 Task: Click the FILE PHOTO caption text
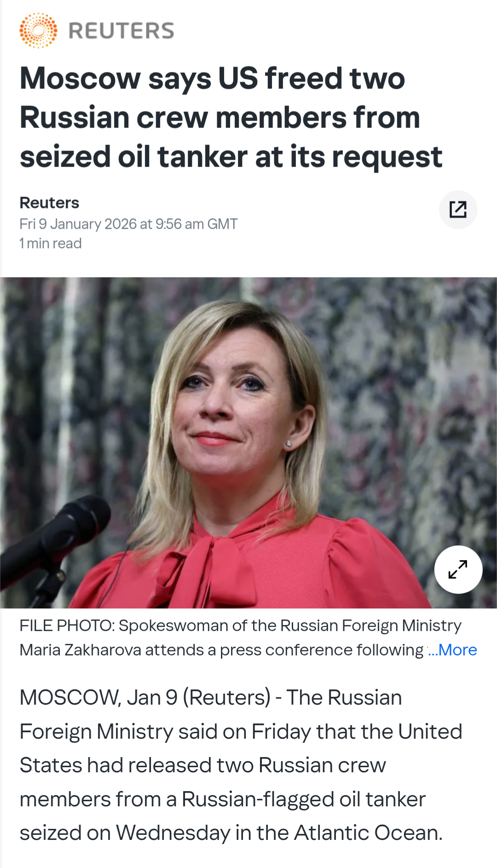point(241,638)
